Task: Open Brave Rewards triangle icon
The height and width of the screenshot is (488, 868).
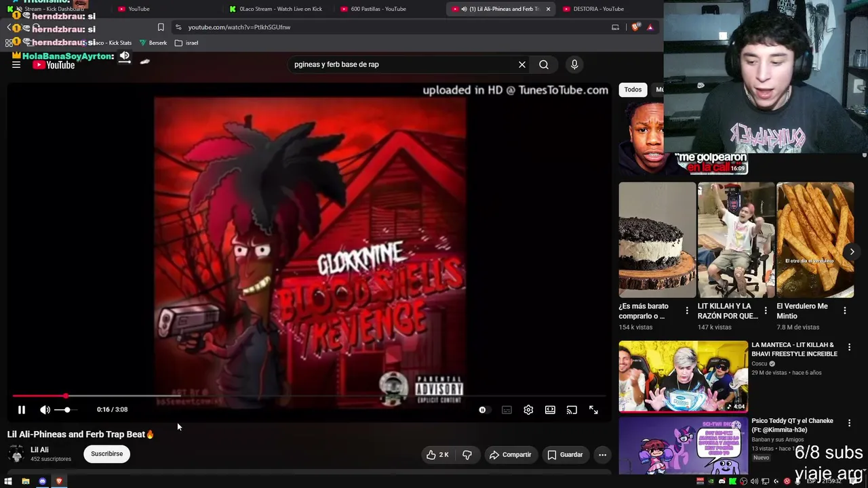Action: [x=650, y=27]
